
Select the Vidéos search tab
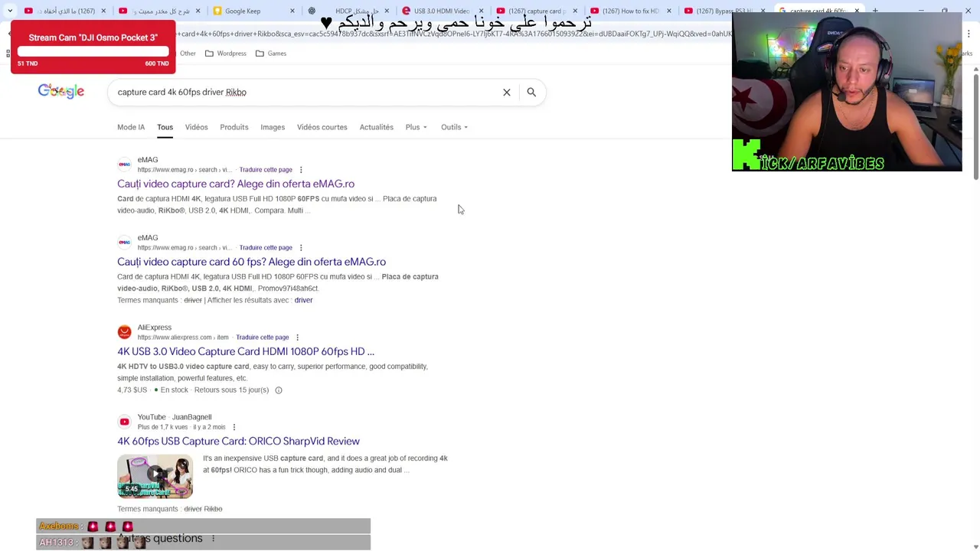click(x=196, y=127)
